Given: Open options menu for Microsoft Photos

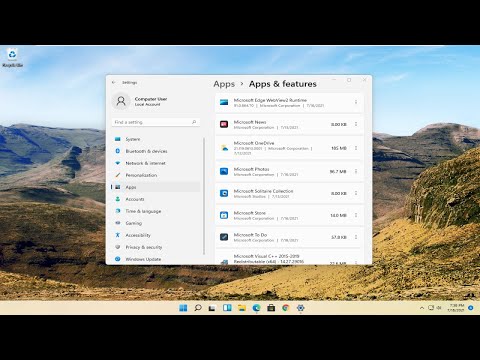Looking at the screenshot, I should coord(356,171).
